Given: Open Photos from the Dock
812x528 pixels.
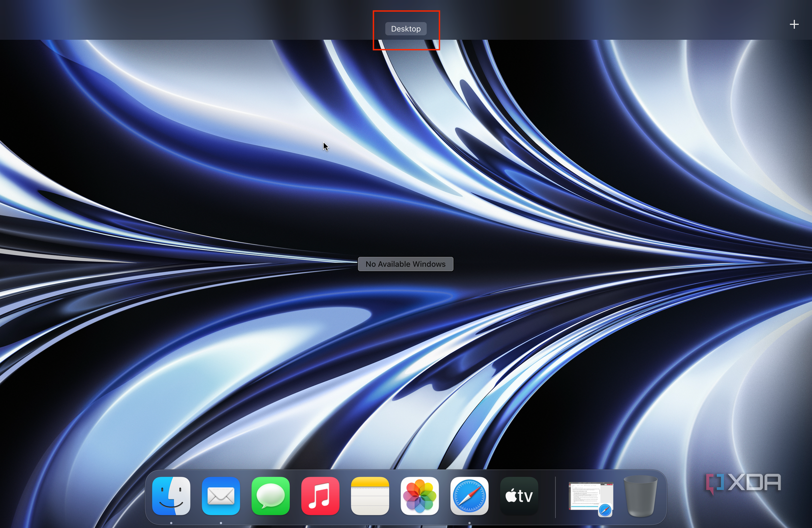Looking at the screenshot, I should [x=420, y=496].
